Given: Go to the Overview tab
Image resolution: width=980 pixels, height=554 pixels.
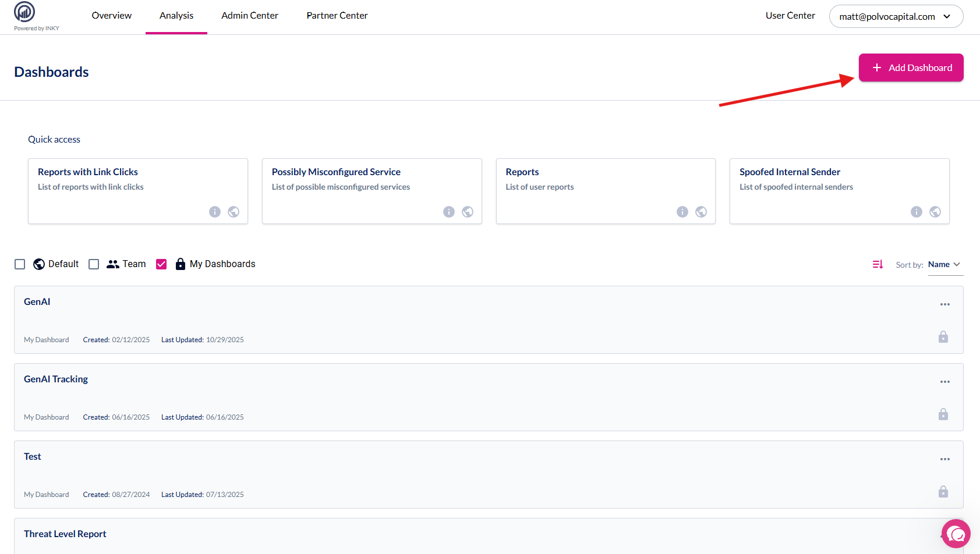Looking at the screenshot, I should [112, 16].
